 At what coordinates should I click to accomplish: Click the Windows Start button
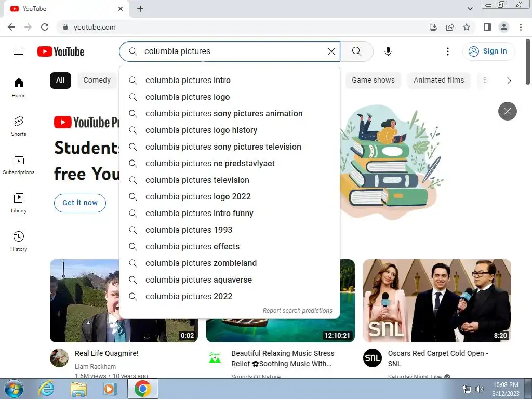[x=14, y=389]
